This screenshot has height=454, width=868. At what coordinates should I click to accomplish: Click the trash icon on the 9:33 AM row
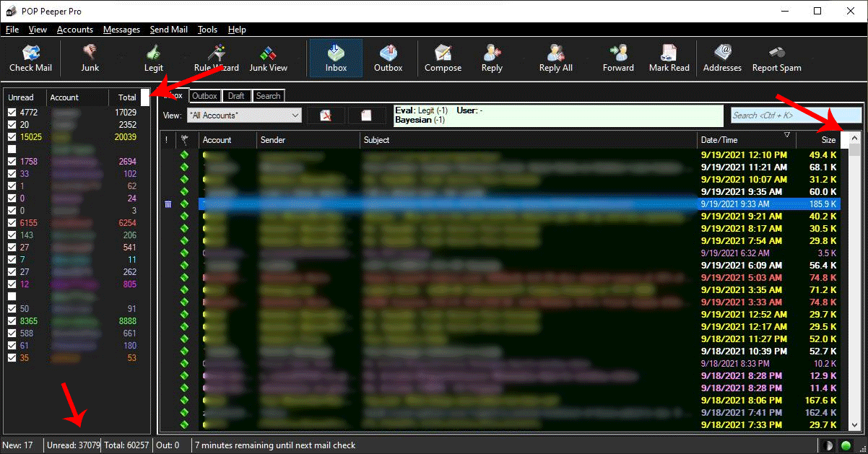pyautogui.click(x=168, y=204)
